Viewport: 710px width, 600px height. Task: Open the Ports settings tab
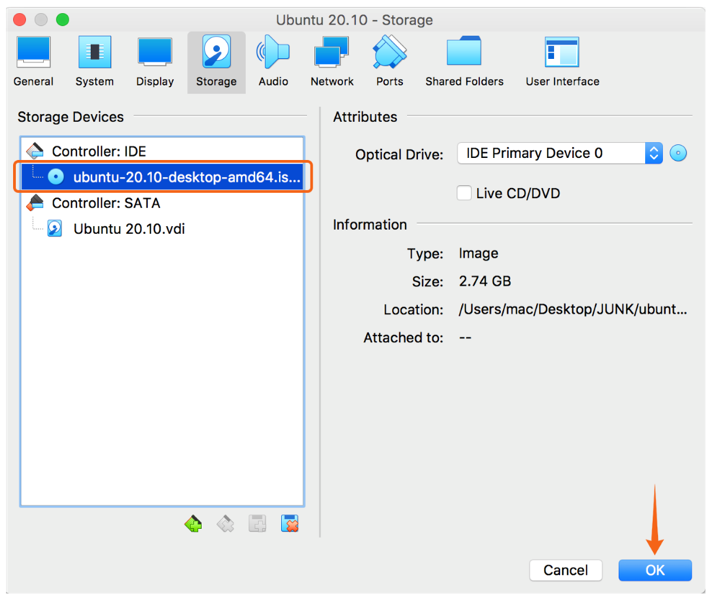click(x=389, y=62)
